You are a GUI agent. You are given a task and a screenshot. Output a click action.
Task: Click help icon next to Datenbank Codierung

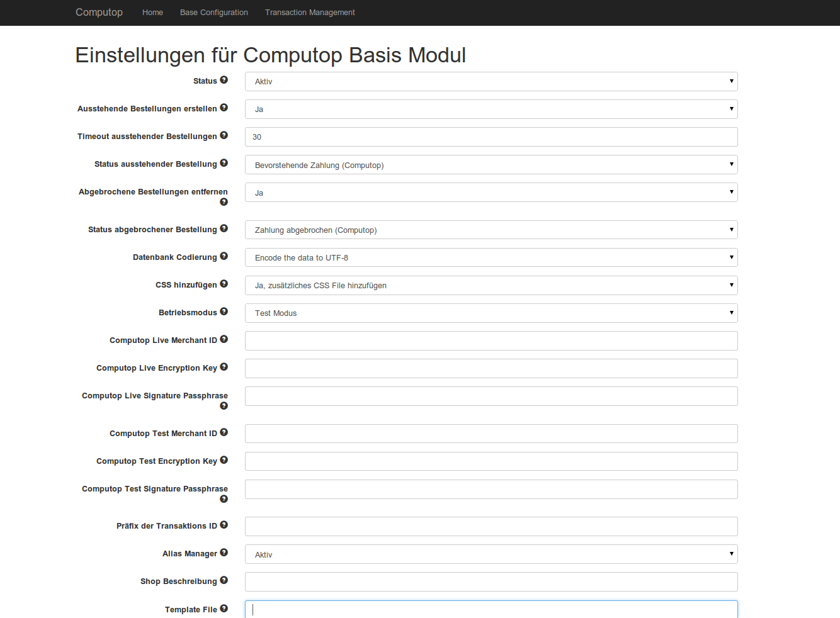[x=224, y=256]
